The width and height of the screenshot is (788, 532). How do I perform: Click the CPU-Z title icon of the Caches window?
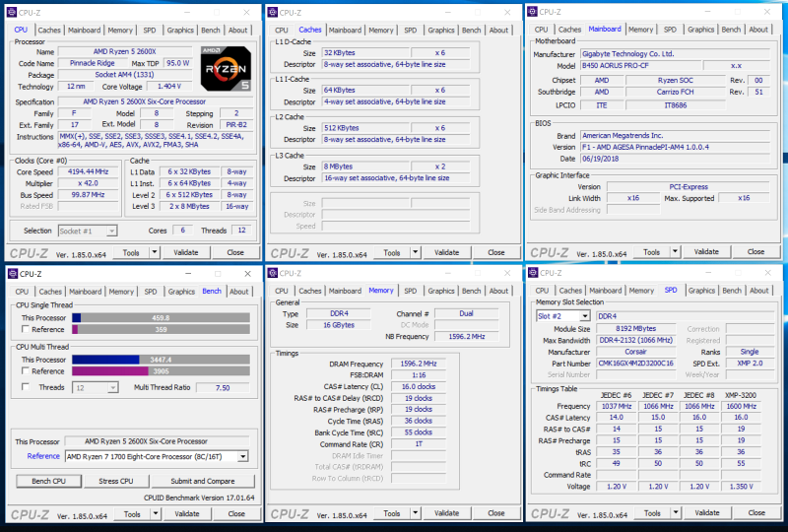point(273,13)
